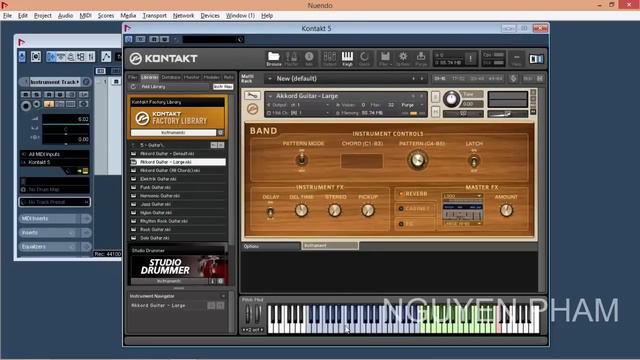Solo the Akkord Guitar instrument (S button)
640x360 pixels.
click(435, 97)
